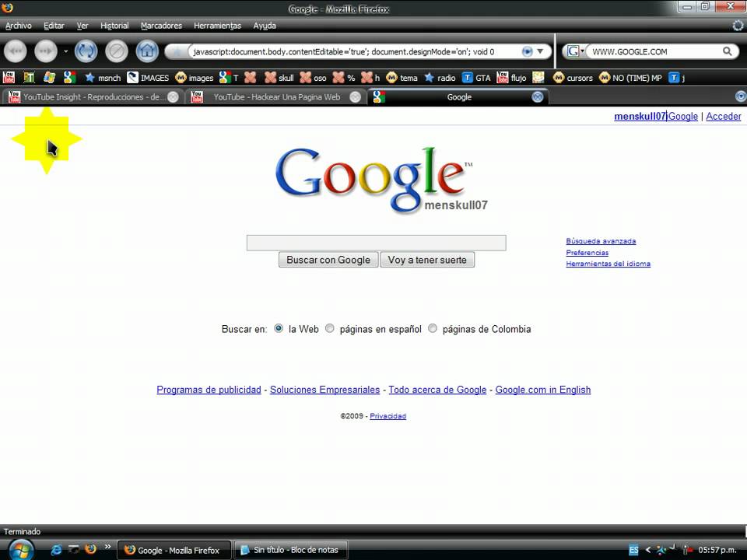Open 'Programas de publicidad' link
The height and width of the screenshot is (560, 747).
tap(209, 390)
